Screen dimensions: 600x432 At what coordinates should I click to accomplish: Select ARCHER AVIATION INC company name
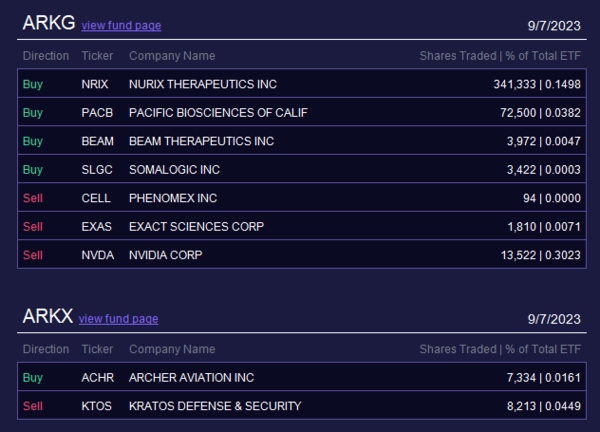coord(191,378)
